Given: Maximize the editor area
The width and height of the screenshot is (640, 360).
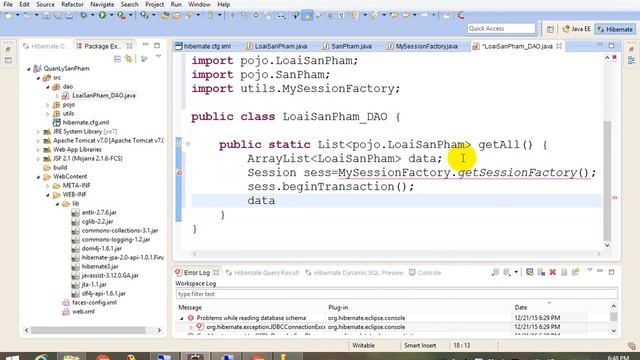Looking at the screenshot, I should point(611,46).
